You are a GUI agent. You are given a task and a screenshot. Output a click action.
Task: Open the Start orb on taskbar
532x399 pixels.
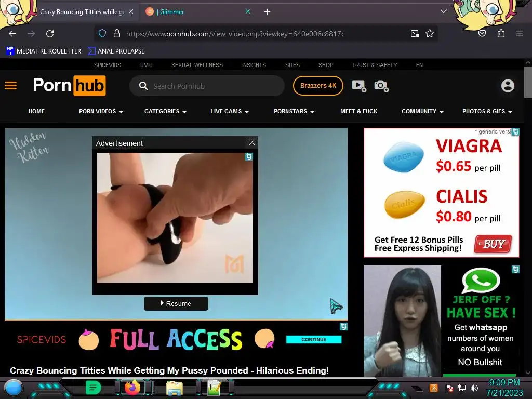pos(13,388)
